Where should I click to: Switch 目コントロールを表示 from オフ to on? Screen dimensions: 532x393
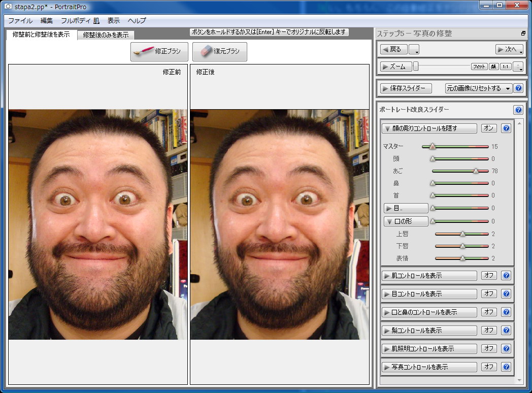point(489,293)
